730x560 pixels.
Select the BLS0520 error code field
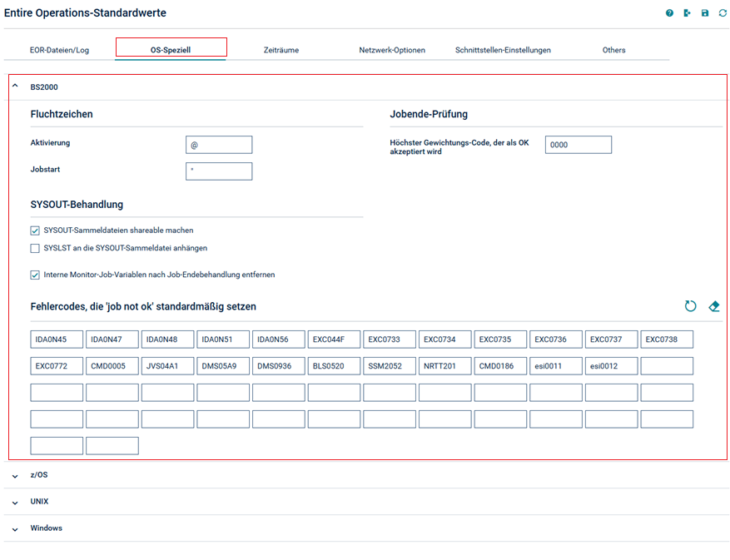334,366
